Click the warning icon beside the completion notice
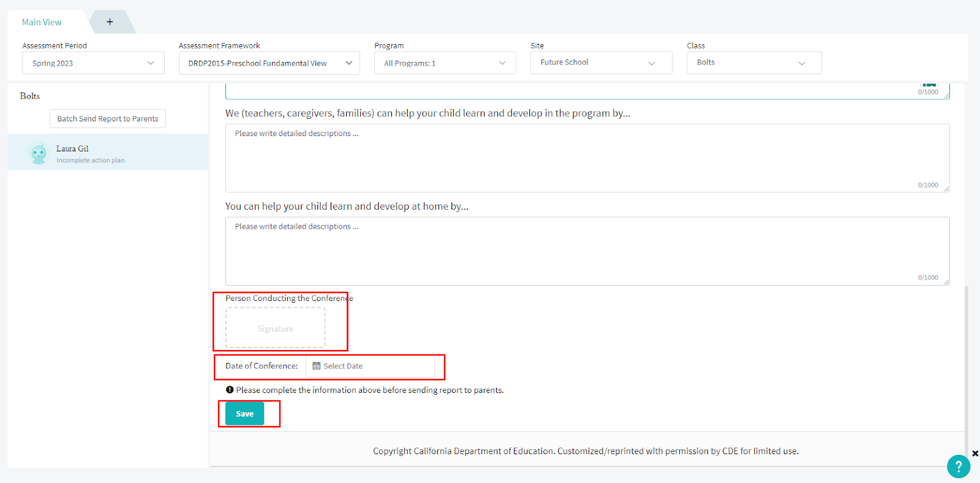The height and width of the screenshot is (483, 980). pyautogui.click(x=230, y=390)
